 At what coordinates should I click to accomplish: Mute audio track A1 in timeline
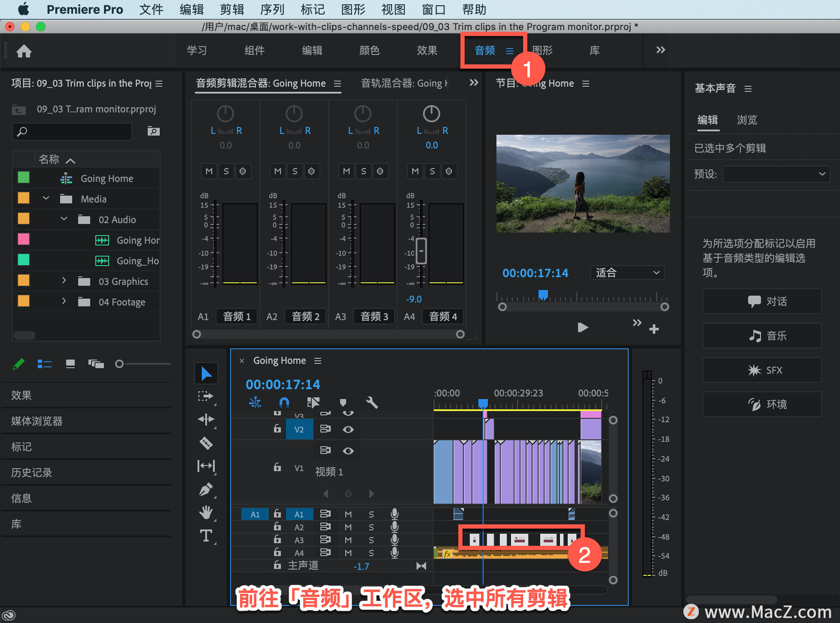(x=348, y=514)
